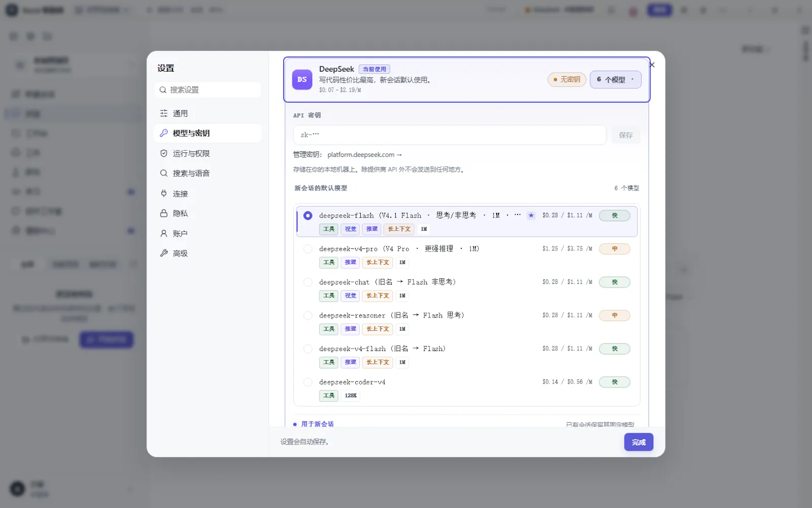The height and width of the screenshot is (508, 812).
Task: Open 高级 settings section
Action: pos(208,253)
